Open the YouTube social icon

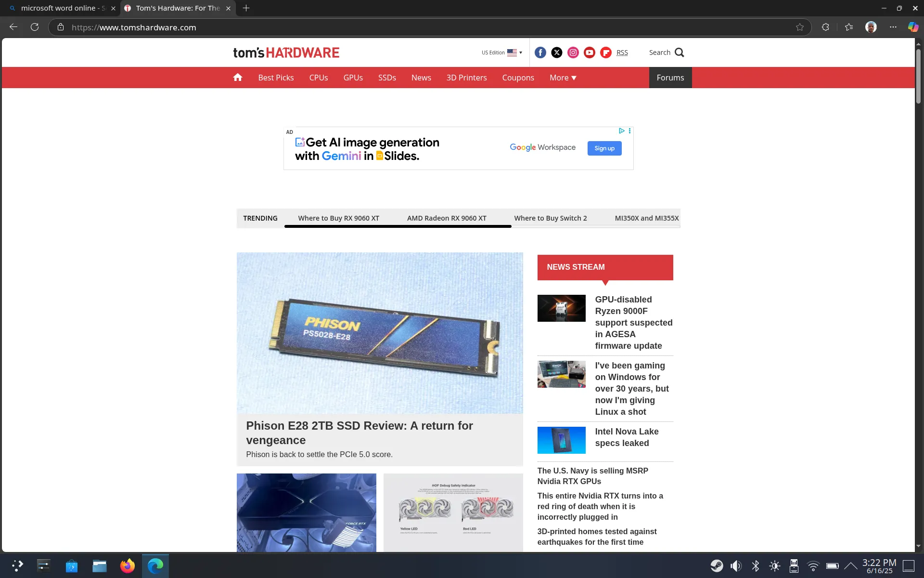coord(590,53)
